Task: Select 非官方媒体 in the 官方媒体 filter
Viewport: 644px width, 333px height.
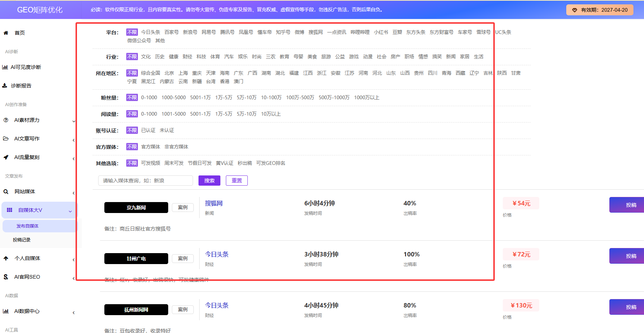Action: (176, 147)
